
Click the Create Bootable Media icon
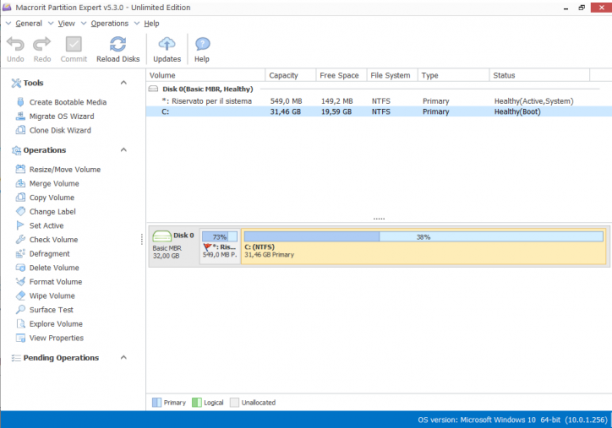tap(20, 102)
